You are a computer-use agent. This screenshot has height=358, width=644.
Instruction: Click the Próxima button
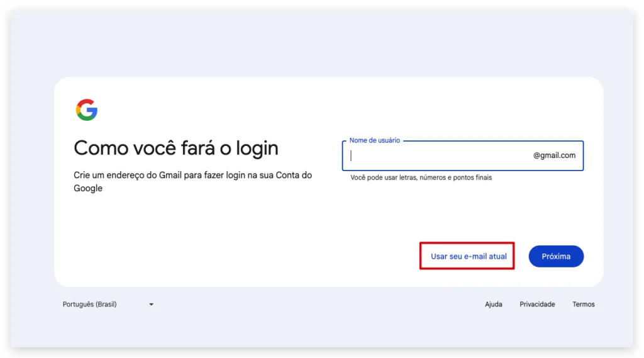pos(556,256)
